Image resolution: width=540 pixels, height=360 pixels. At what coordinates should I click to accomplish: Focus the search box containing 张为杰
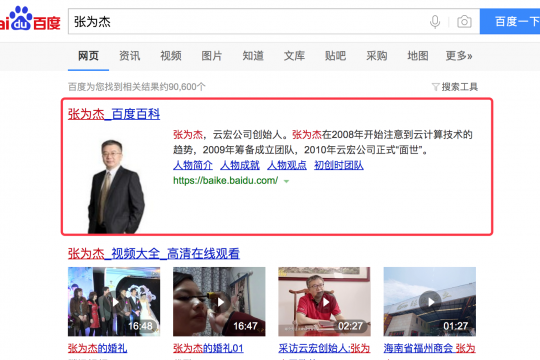click(x=248, y=22)
